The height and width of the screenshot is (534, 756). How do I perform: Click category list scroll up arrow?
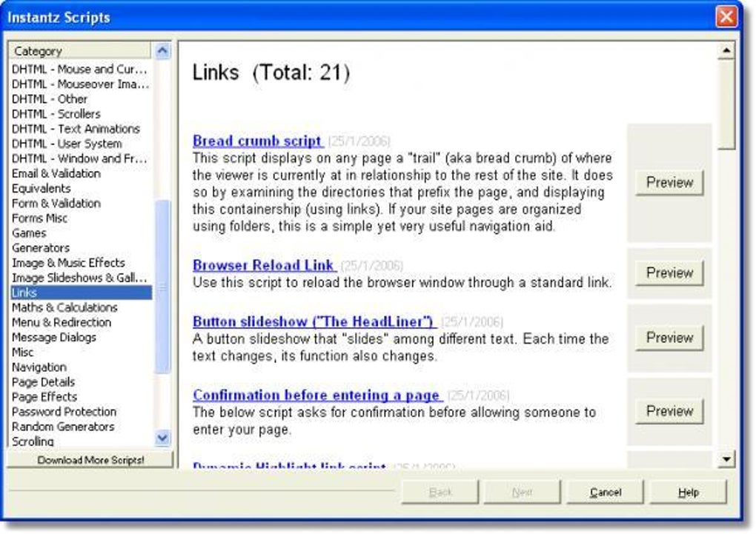coord(162,50)
